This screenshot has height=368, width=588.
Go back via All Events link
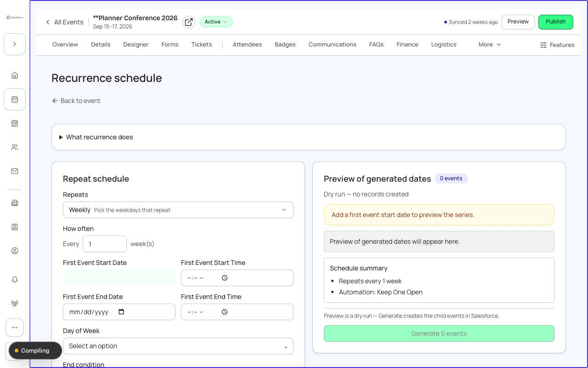(64, 22)
